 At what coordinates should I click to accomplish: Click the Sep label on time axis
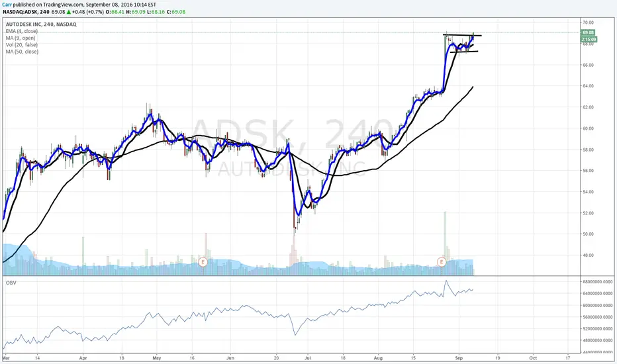[x=458, y=358]
